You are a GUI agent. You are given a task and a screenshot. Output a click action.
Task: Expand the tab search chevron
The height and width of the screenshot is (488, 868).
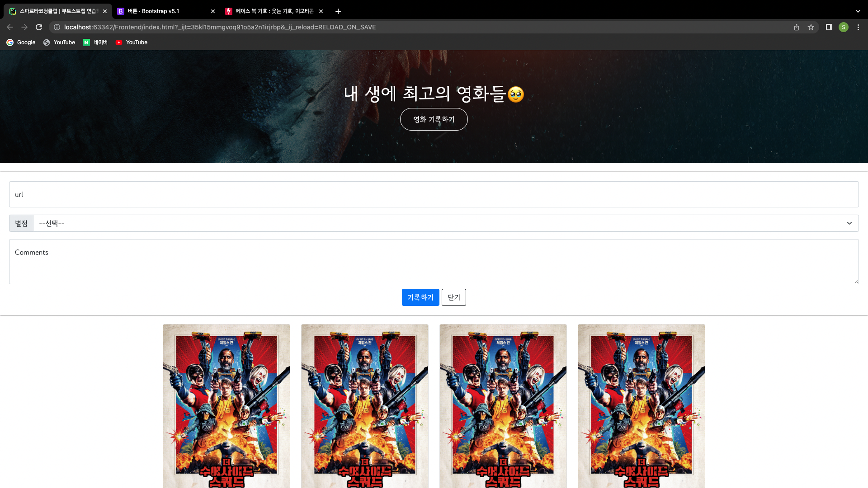coord(858,11)
